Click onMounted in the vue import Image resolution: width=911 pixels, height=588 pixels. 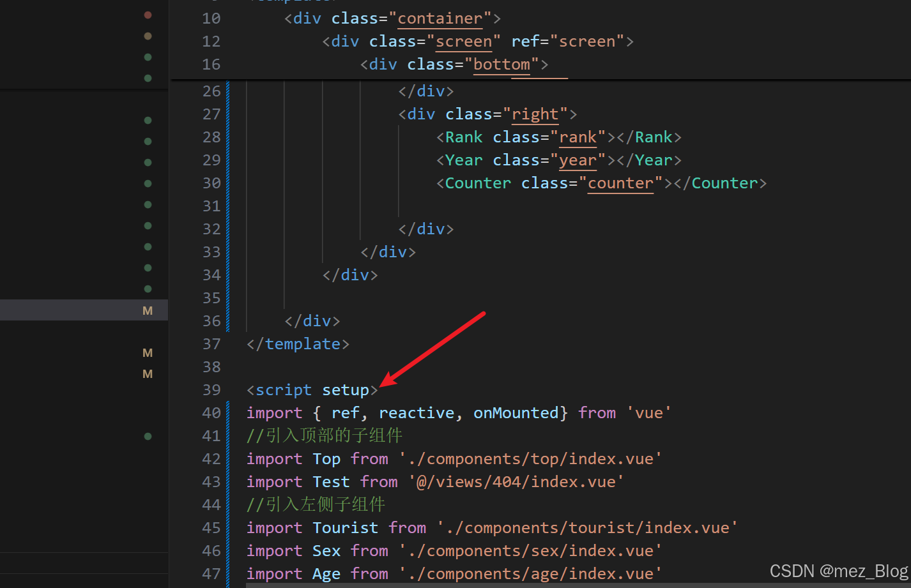(x=516, y=413)
